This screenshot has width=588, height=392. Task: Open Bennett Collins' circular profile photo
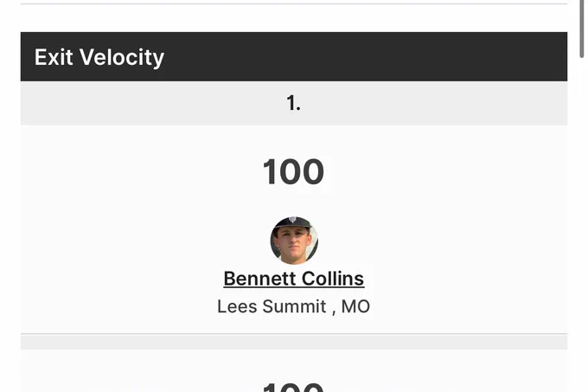(x=294, y=241)
